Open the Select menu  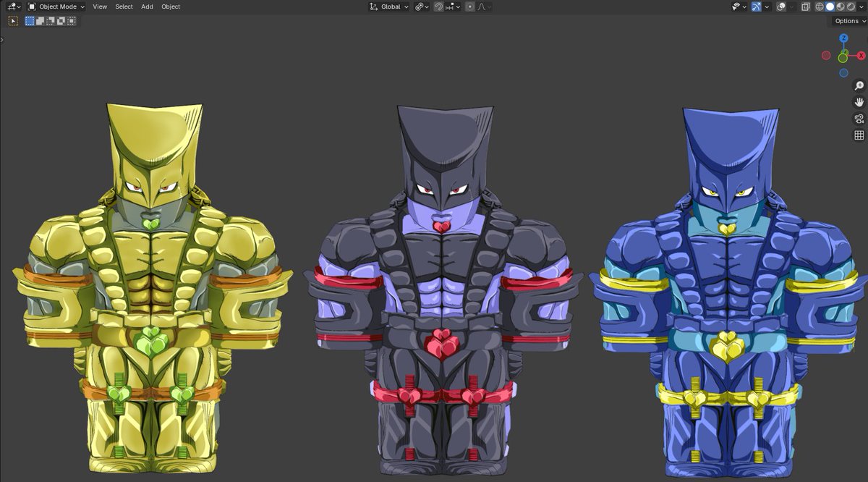124,7
